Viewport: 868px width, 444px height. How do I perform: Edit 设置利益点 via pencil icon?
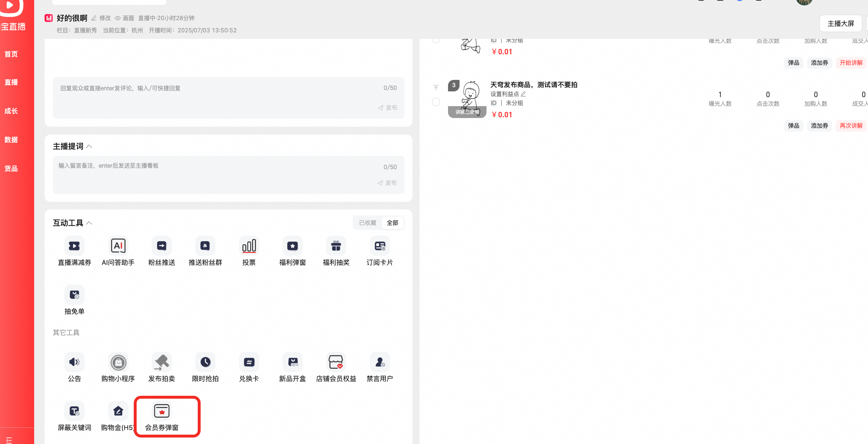point(524,94)
